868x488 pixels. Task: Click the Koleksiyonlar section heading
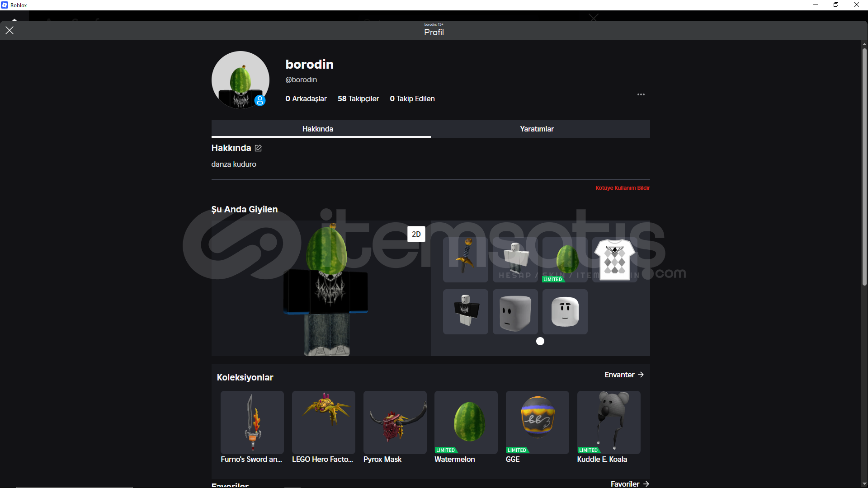pyautogui.click(x=245, y=377)
